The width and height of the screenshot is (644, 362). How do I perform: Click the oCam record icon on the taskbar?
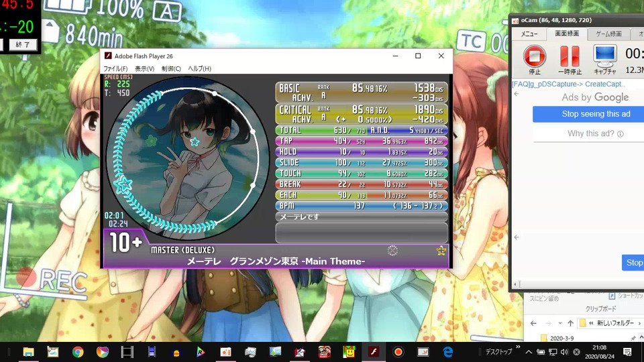pos(398,352)
